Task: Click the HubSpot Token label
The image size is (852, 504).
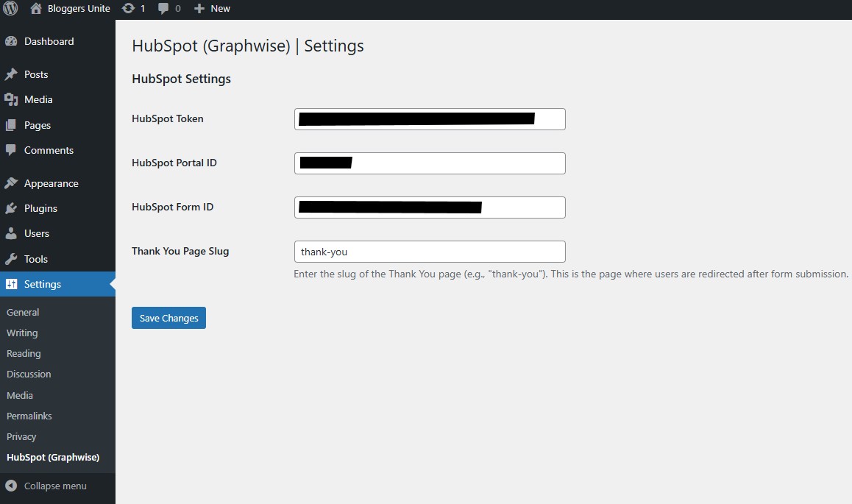Action: point(167,118)
